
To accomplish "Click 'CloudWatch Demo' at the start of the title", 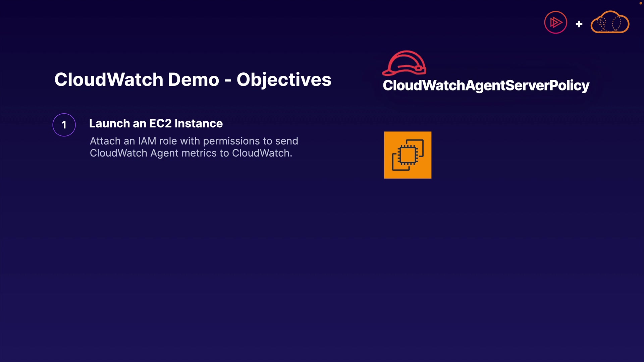I will click(x=137, y=80).
